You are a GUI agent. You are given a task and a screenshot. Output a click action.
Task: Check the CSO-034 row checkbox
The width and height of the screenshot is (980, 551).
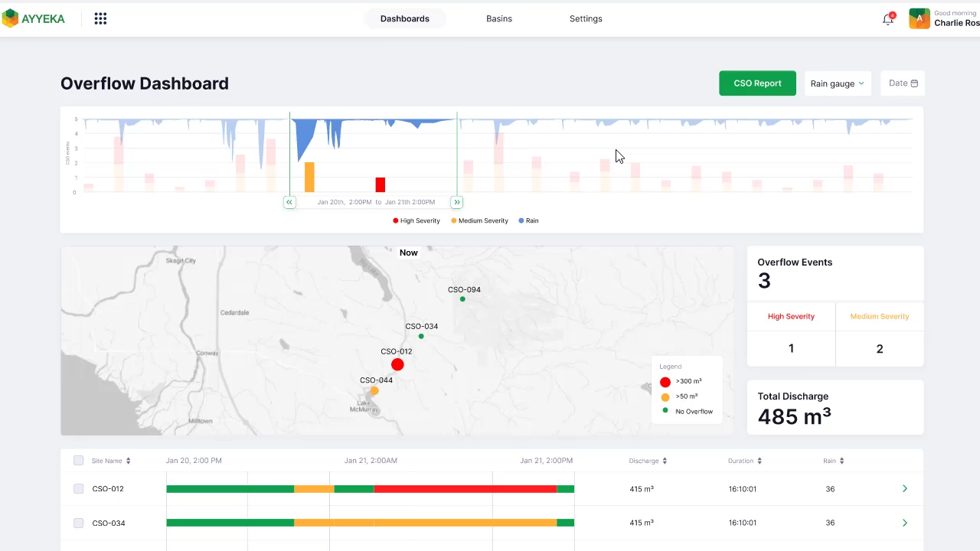click(78, 523)
